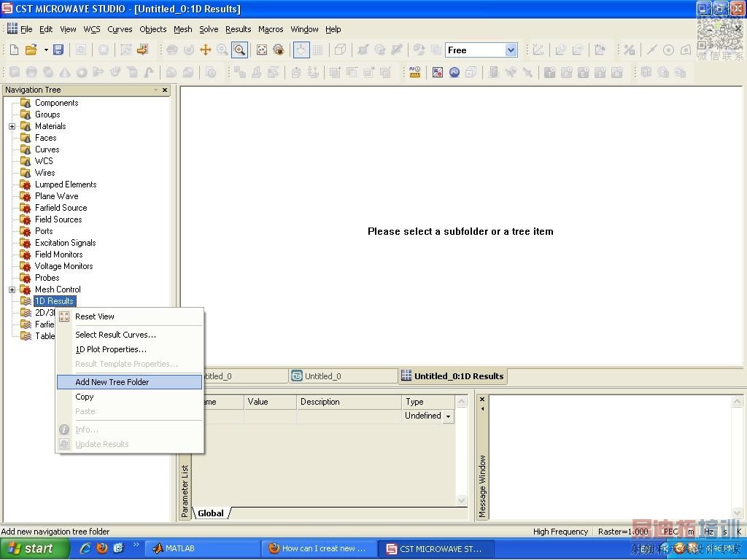Choose Copy in the context menu
The height and width of the screenshot is (560, 747).
click(130, 397)
